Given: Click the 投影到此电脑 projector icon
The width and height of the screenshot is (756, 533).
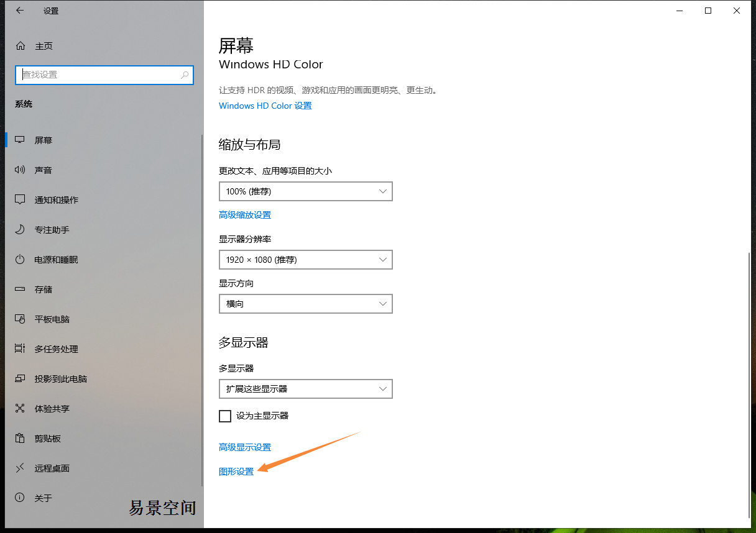Looking at the screenshot, I should (21, 379).
